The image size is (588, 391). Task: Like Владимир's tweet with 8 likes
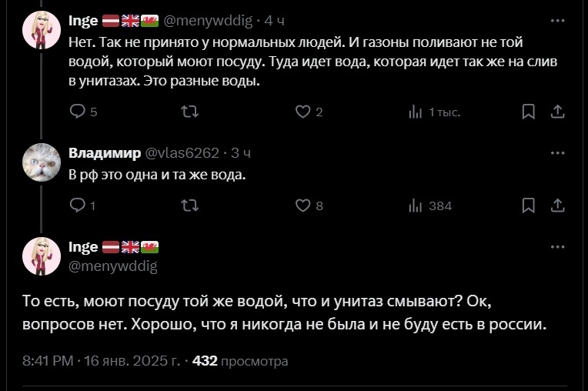(x=303, y=206)
